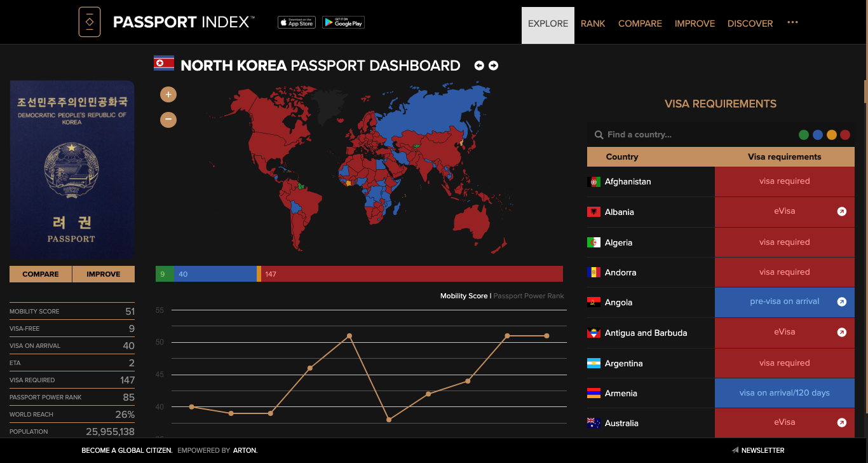This screenshot has width=868, height=463.
Task: Filter by green visa-free dot
Action: [804, 135]
